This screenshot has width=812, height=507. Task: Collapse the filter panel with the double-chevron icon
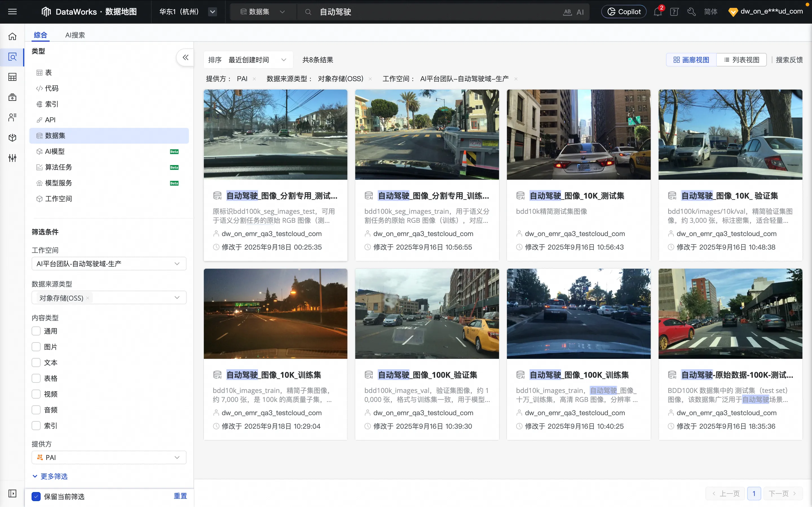coord(185,57)
